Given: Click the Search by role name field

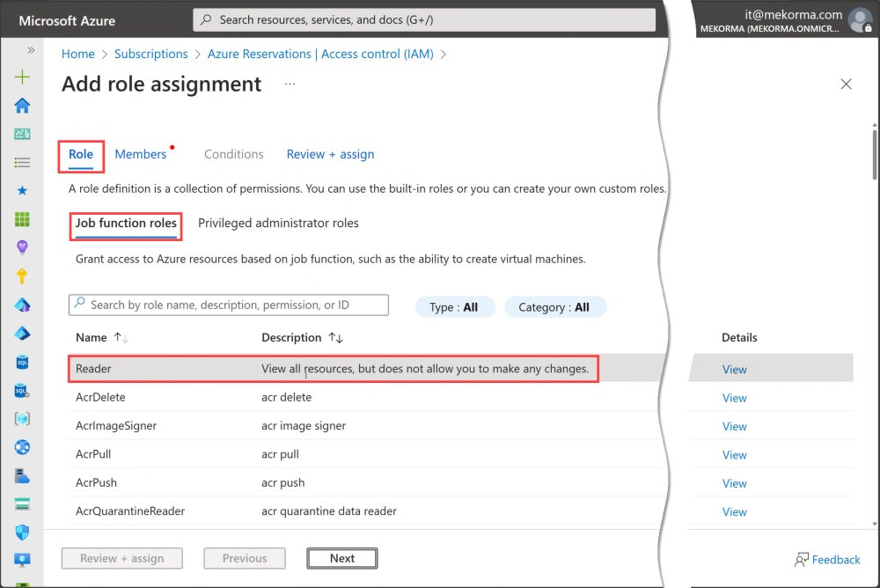Looking at the screenshot, I should pyautogui.click(x=229, y=305).
